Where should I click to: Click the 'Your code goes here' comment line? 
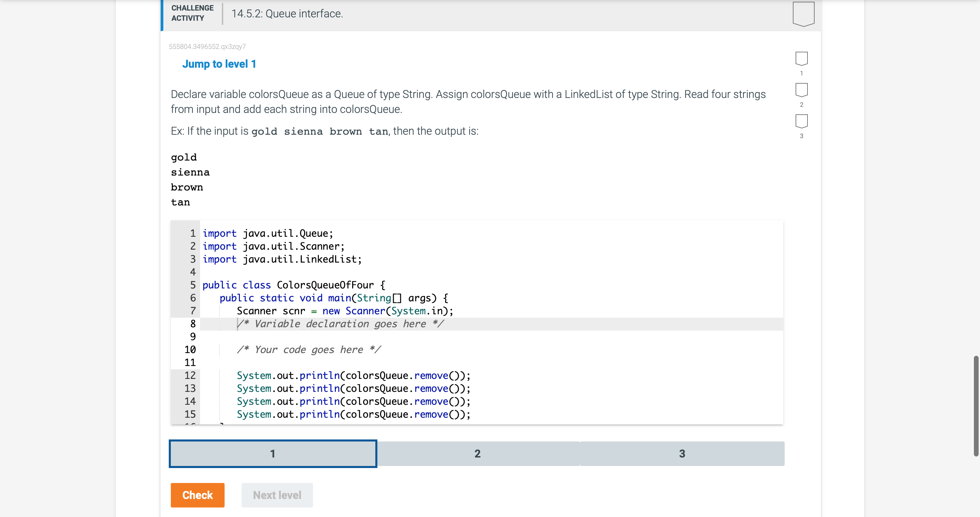309,350
